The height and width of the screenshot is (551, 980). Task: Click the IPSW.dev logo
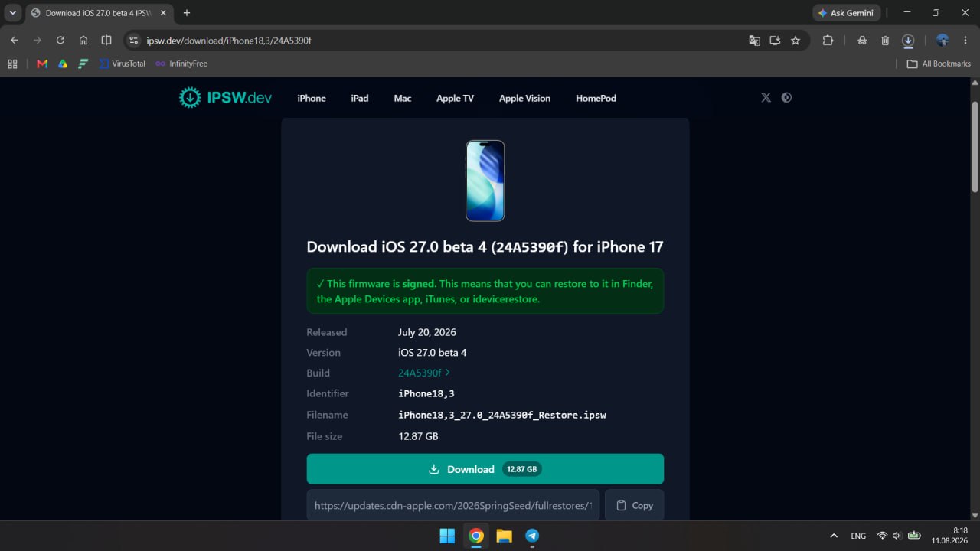click(226, 98)
